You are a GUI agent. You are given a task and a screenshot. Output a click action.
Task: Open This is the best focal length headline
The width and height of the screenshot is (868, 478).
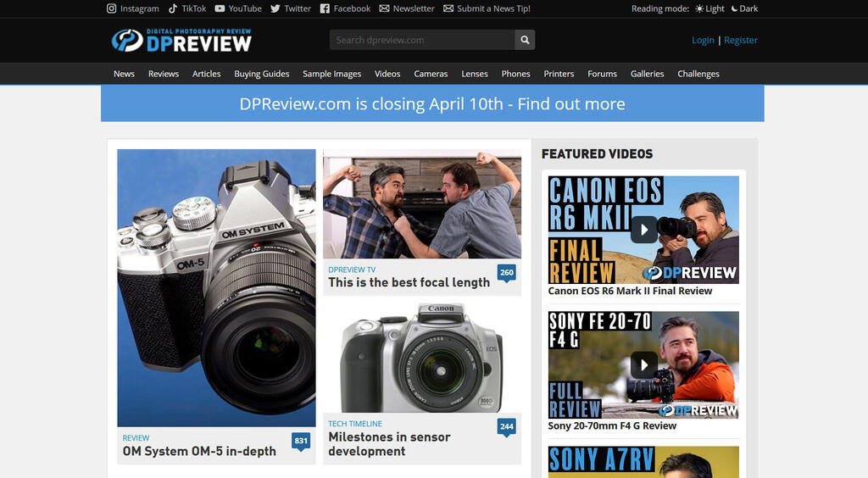[409, 283]
